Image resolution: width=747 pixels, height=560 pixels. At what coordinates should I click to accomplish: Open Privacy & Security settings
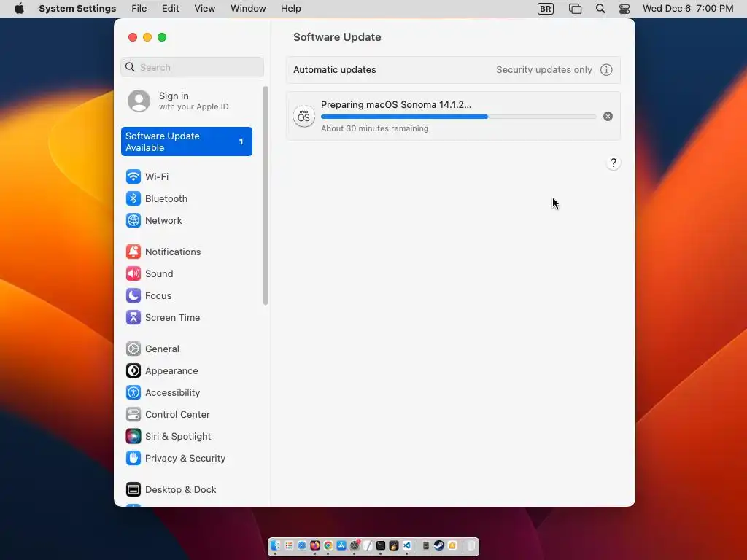[176, 459]
